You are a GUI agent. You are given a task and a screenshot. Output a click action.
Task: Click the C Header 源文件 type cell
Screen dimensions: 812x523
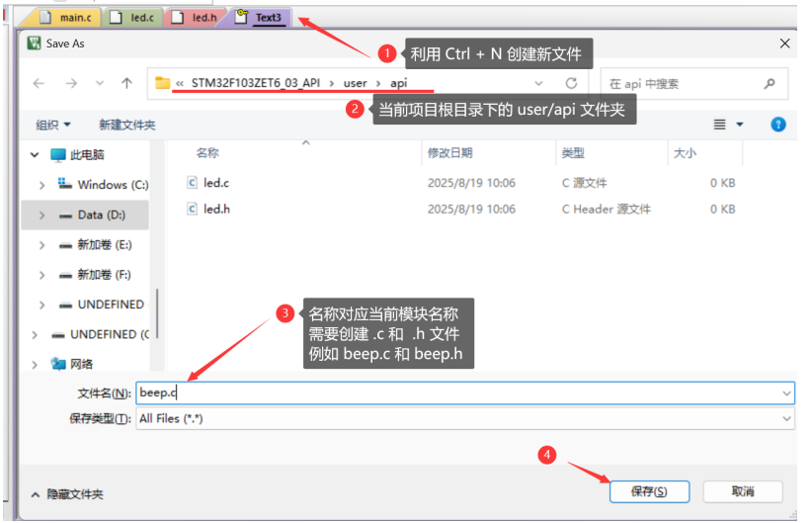606,209
